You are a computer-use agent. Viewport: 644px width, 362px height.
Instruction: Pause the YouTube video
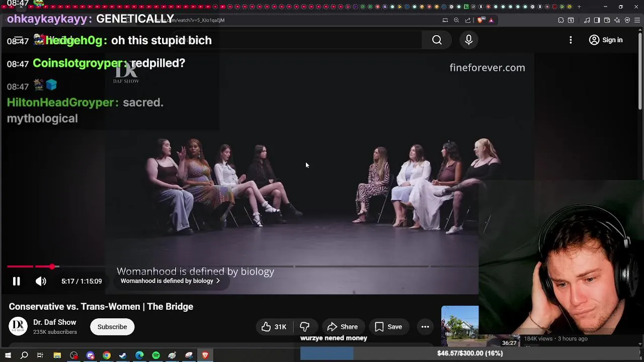(16, 282)
